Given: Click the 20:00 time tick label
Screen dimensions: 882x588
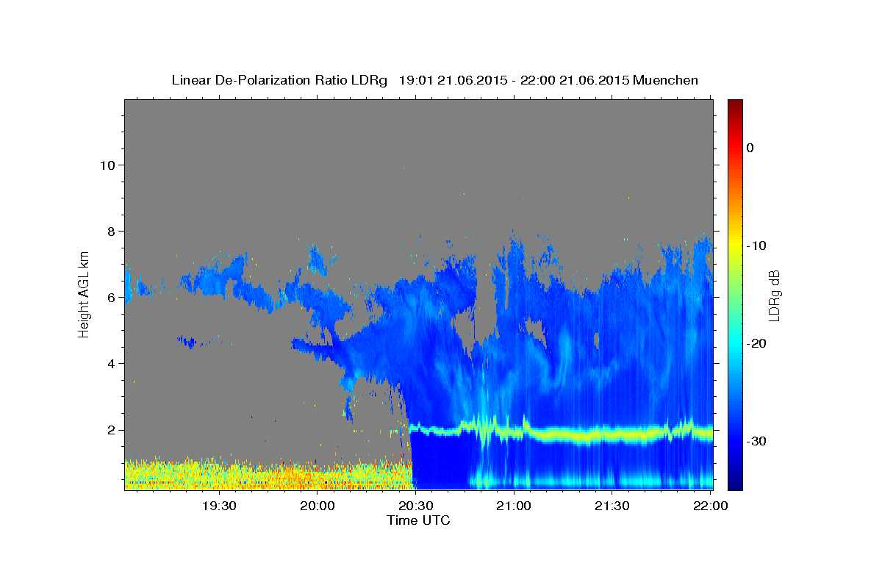Looking at the screenshot, I should point(318,506).
